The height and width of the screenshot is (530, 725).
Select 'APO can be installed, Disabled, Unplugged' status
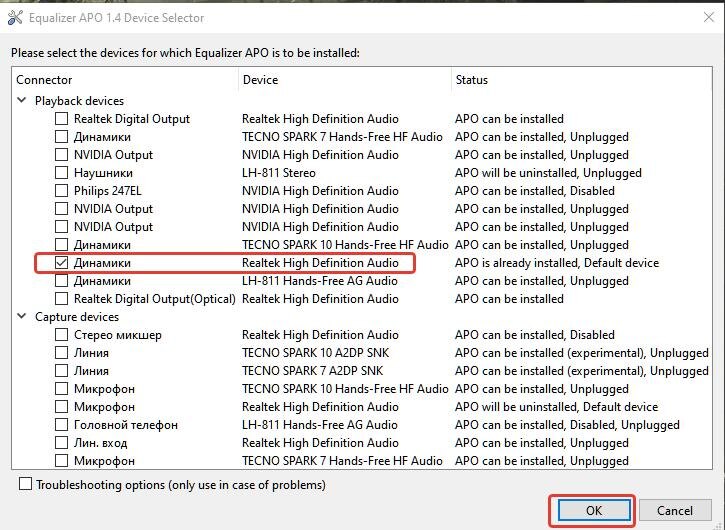pos(567,425)
